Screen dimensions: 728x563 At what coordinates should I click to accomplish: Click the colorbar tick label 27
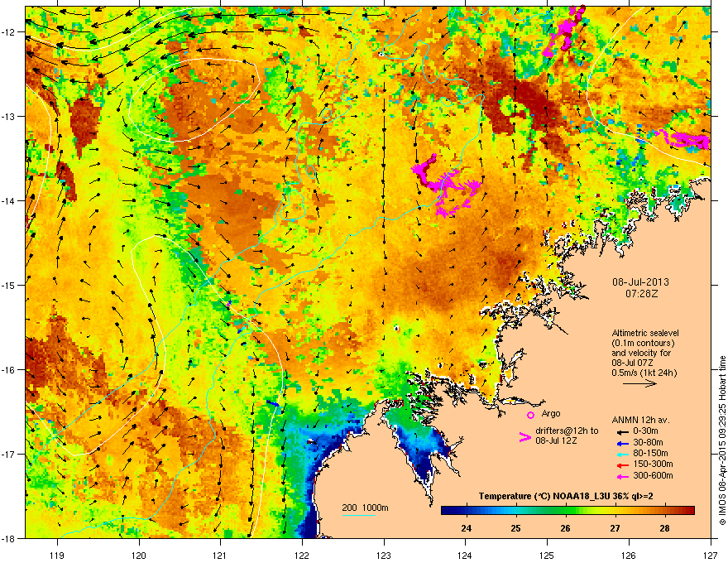coord(615,528)
